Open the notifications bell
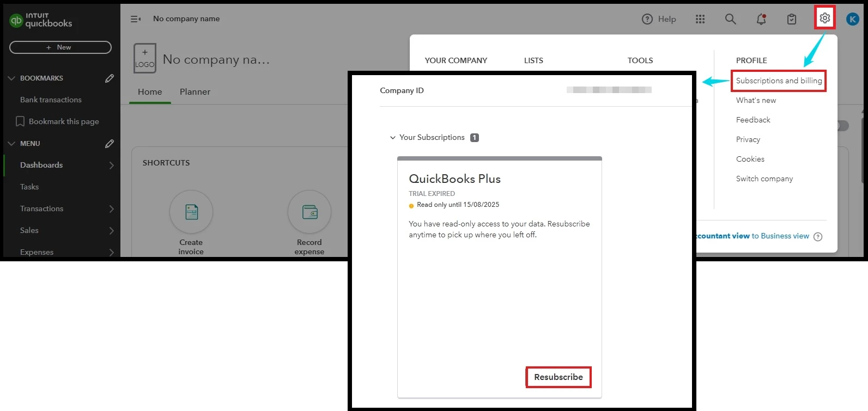The width and height of the screenshot is (868, 411). 761,19
